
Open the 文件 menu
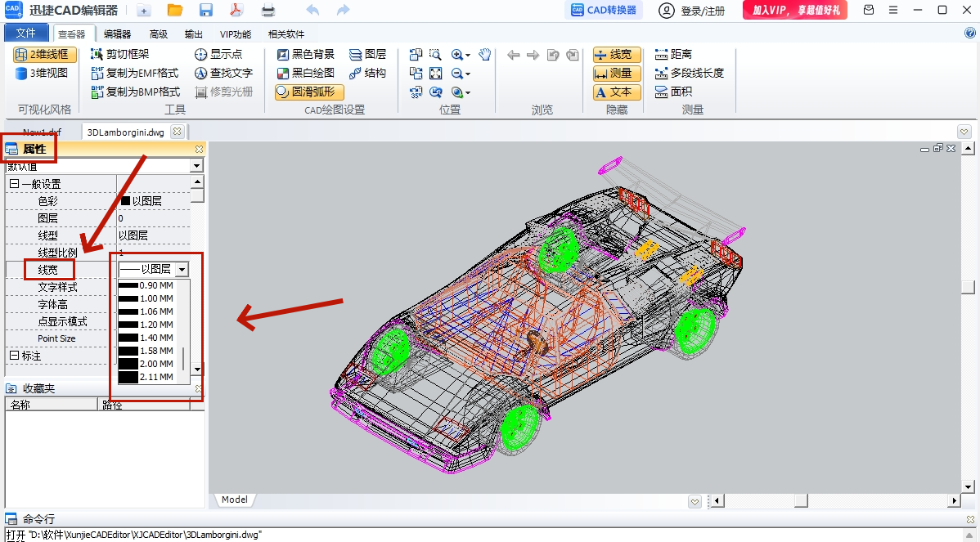(25, 33)
